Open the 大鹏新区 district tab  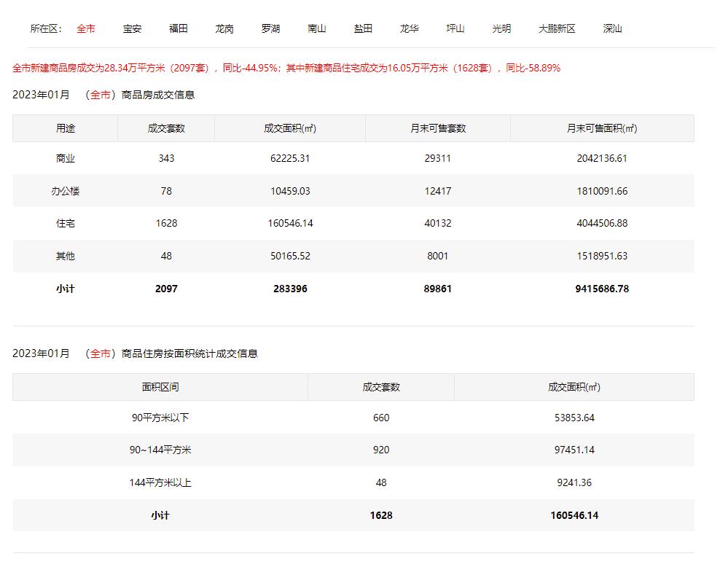[557, 28]
